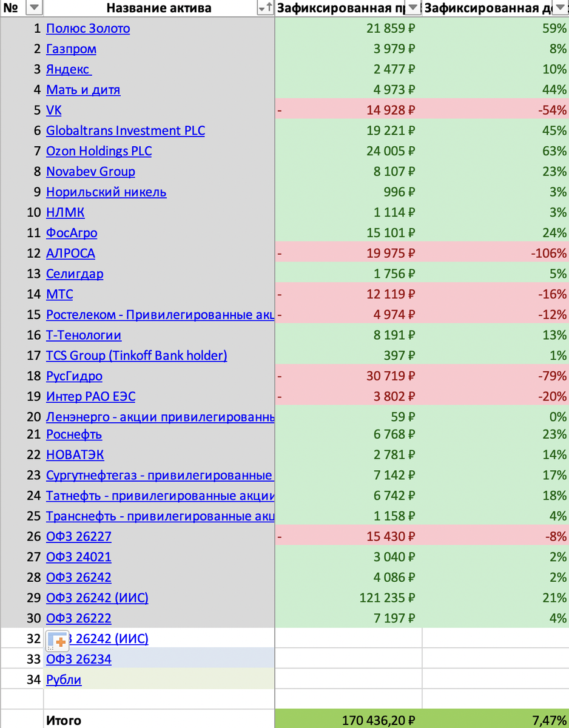The image size is (569, 728).
Task: Open the ОФЗ 24021 link
Action: (79, 557)
